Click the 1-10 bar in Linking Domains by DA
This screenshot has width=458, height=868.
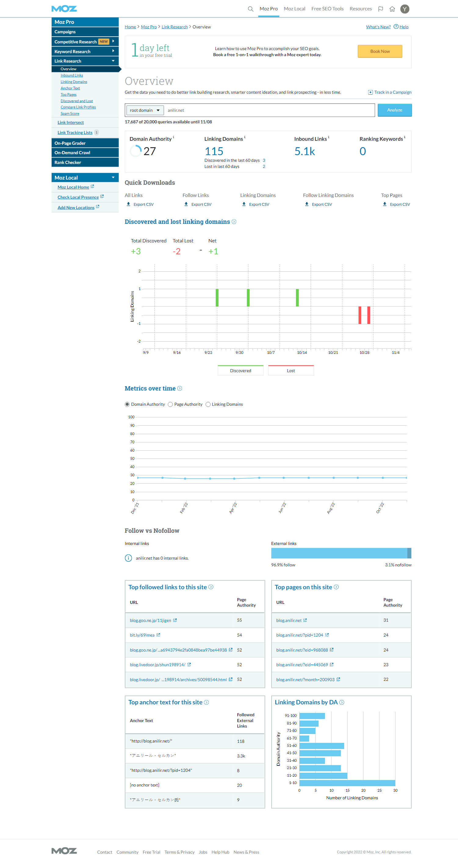click(x=347, y=783)
